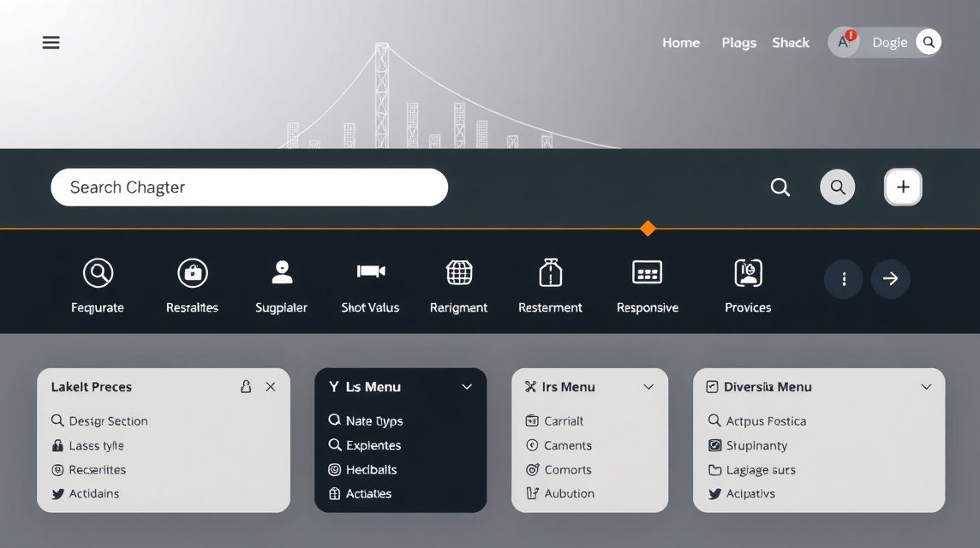Open the Plags nav item
The image size is (980, 548).
pyautogui.click(x=738, y=43)
